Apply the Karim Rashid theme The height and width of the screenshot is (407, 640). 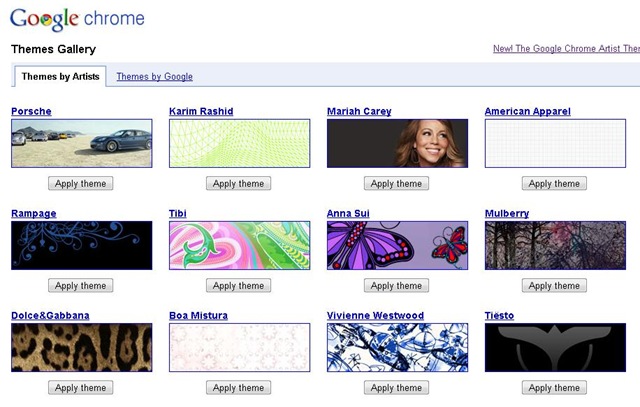tap(238, 183)
